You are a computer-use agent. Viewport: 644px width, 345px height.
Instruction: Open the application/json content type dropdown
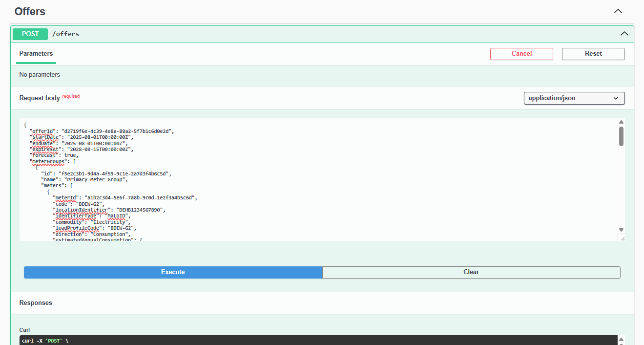574,98
